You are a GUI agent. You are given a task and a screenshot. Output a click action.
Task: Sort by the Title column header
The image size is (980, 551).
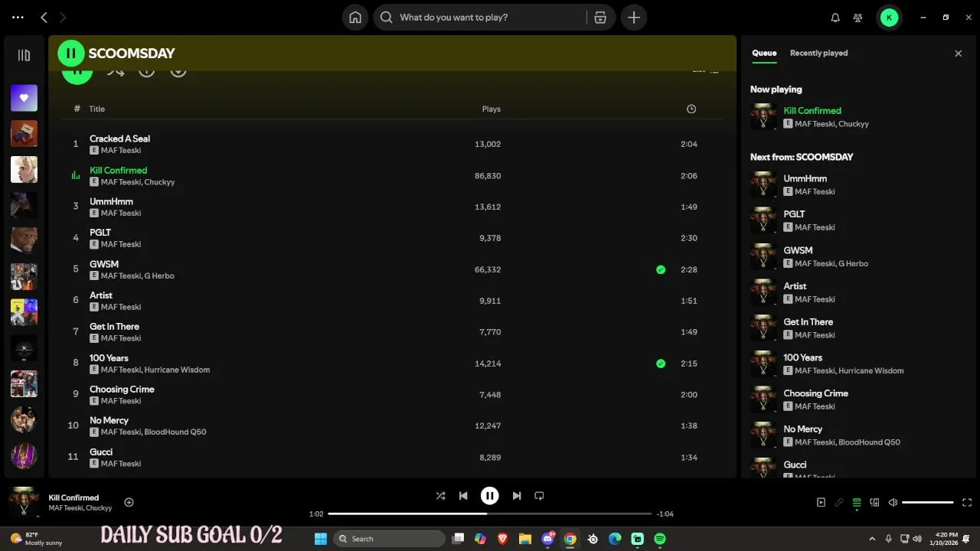96,109
